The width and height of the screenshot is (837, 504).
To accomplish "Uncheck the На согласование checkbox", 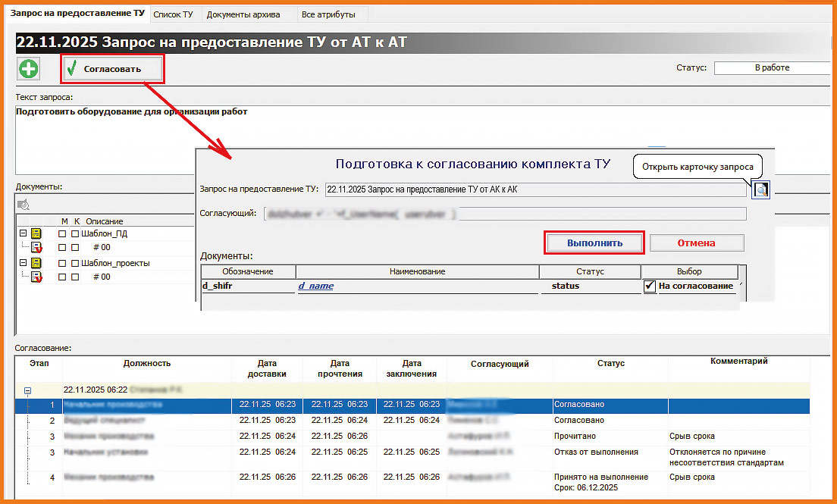I will (x=649, y=286).
